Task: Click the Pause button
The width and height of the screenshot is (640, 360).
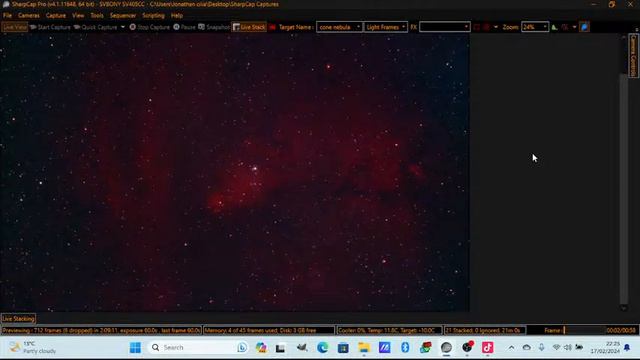Action: coord(184,27)
